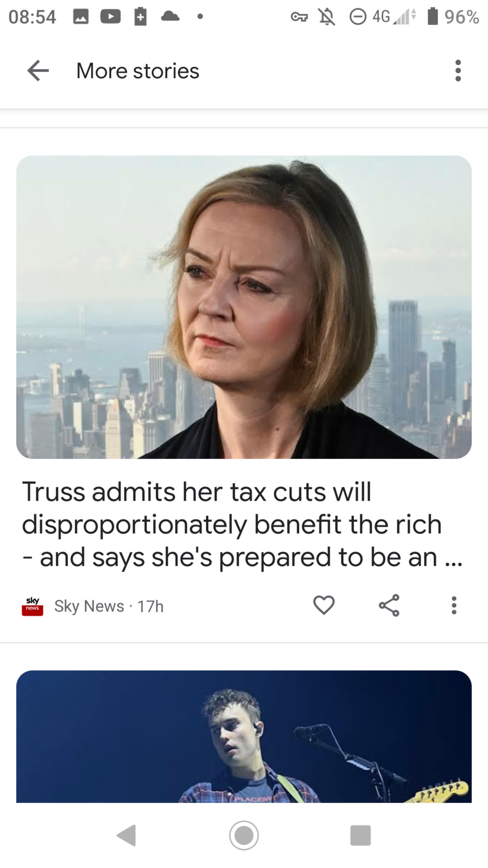
Task: Tap the Truss article photo
Action: 244,307
